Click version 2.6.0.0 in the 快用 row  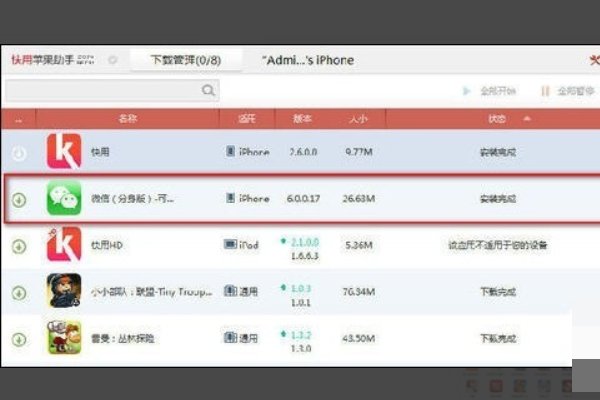(x=303, y=152)
